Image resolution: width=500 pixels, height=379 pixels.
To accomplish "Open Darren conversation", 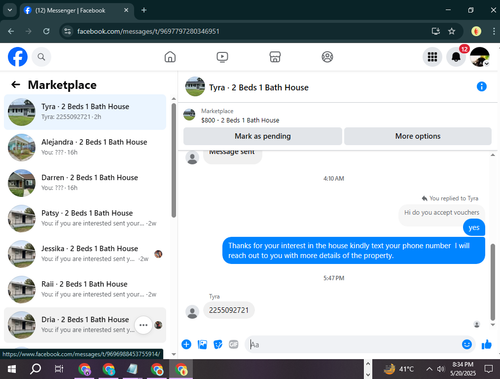I will [85, 183].
